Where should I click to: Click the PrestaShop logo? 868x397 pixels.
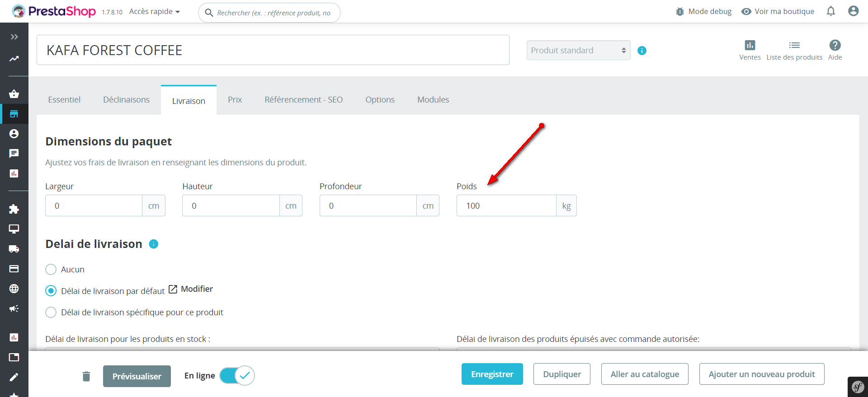coord(54,11)
